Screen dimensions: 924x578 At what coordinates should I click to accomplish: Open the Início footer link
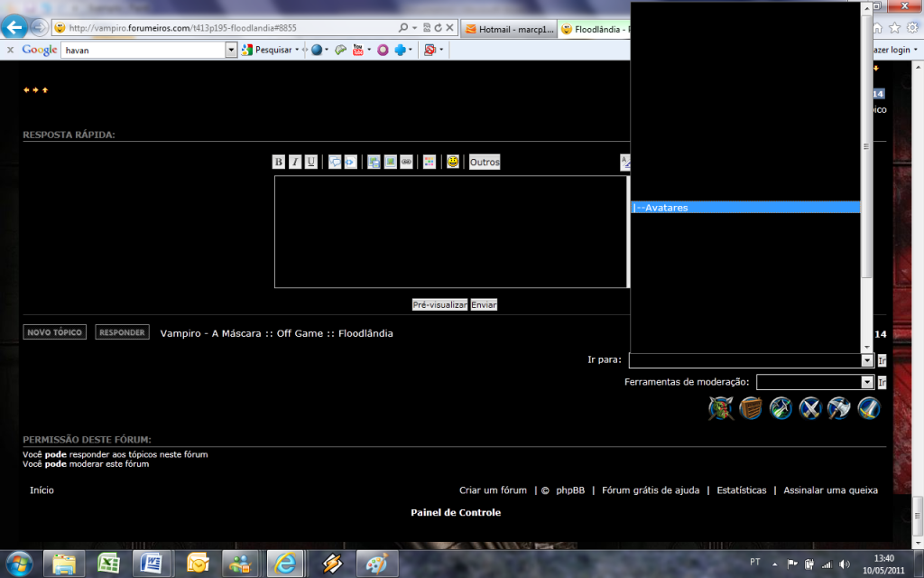(x=42, y=490)
